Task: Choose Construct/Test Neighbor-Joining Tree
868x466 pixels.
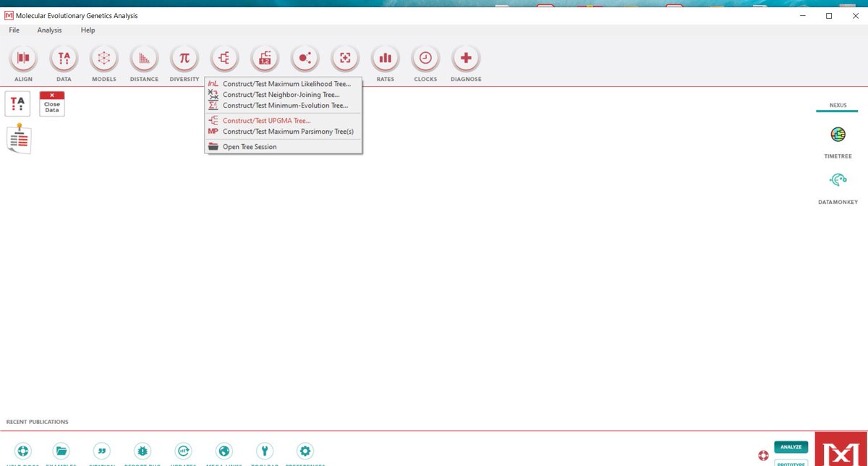Action: point(284,95)
